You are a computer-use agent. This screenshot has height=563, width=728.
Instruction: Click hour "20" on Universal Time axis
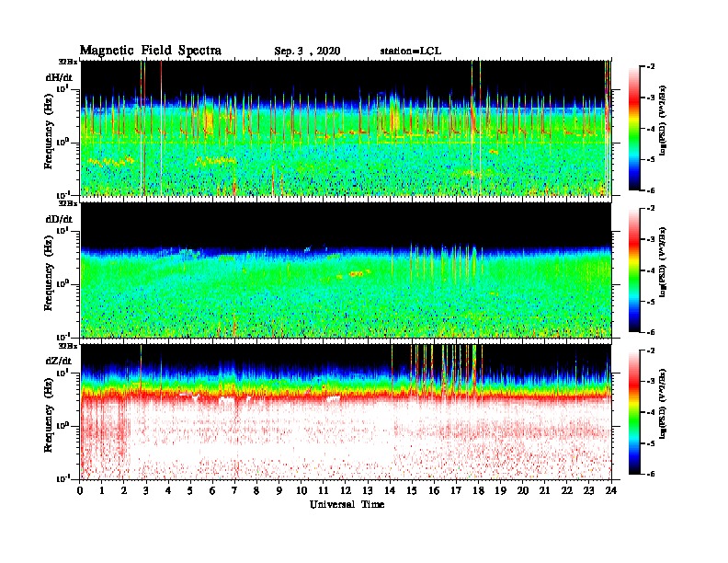[522, 490]
